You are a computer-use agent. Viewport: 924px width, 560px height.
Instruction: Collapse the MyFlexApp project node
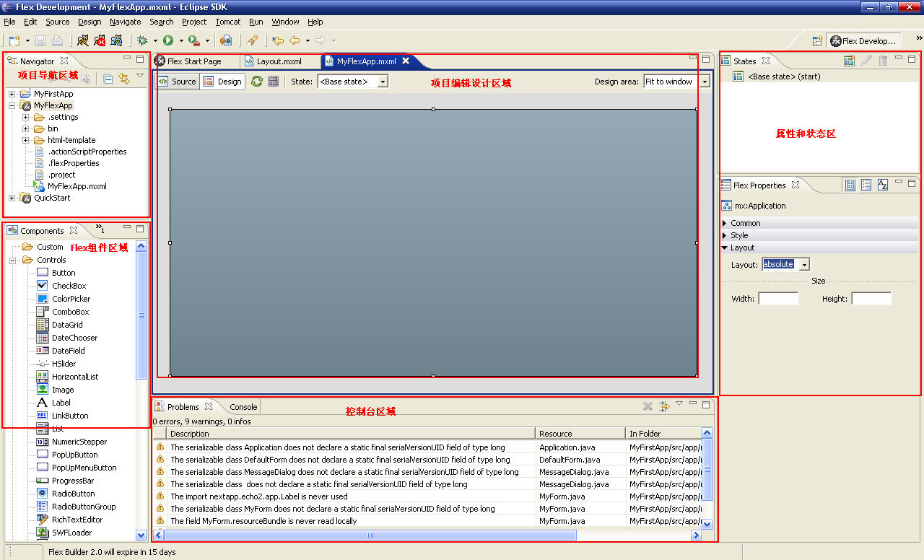pyautogui.click(x=12, y=105)
